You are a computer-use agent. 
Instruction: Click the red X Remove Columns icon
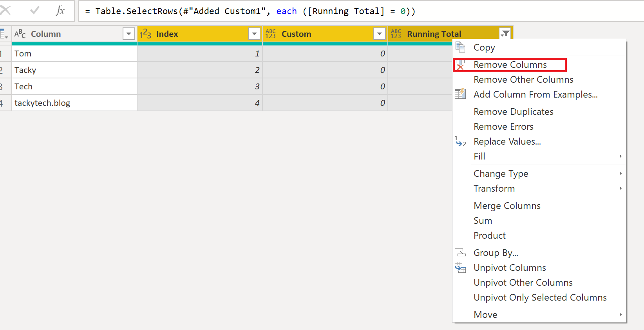pos(460,65)
